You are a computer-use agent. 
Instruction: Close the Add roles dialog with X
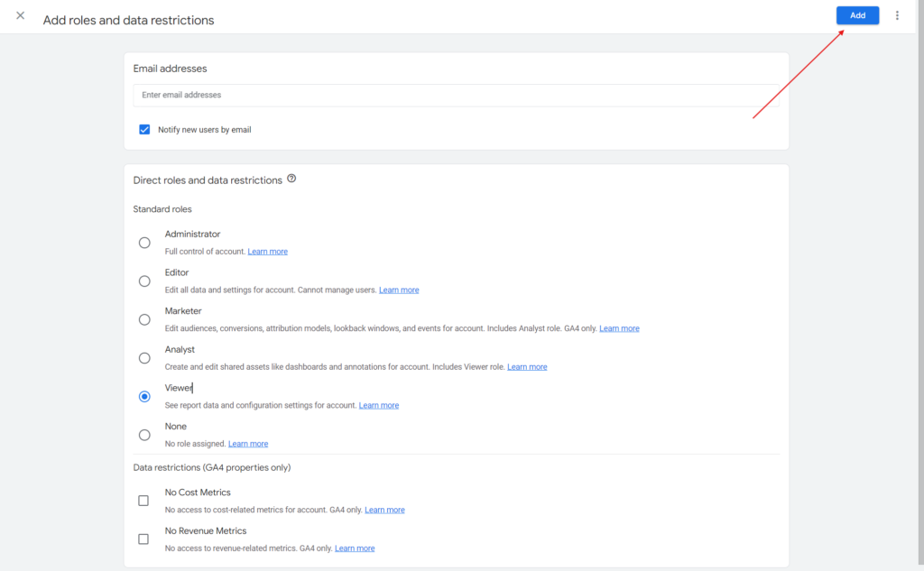coord(21,16)
